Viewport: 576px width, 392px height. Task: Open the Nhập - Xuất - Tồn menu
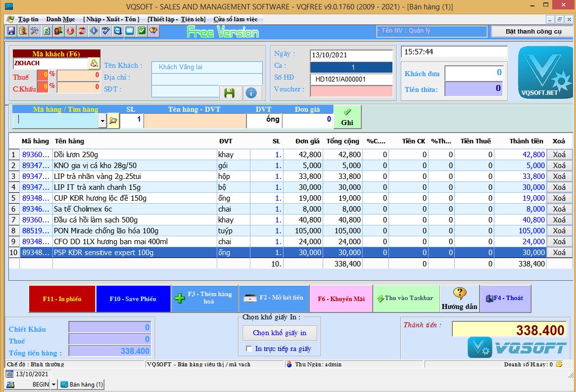click(111, 19)
